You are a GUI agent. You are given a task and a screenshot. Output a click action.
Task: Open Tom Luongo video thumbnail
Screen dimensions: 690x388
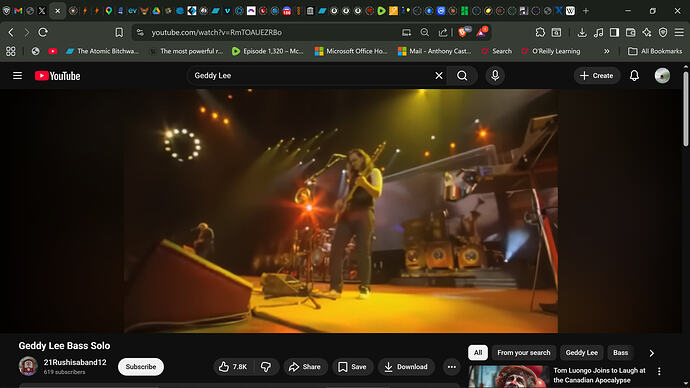(x=508, y=377)
